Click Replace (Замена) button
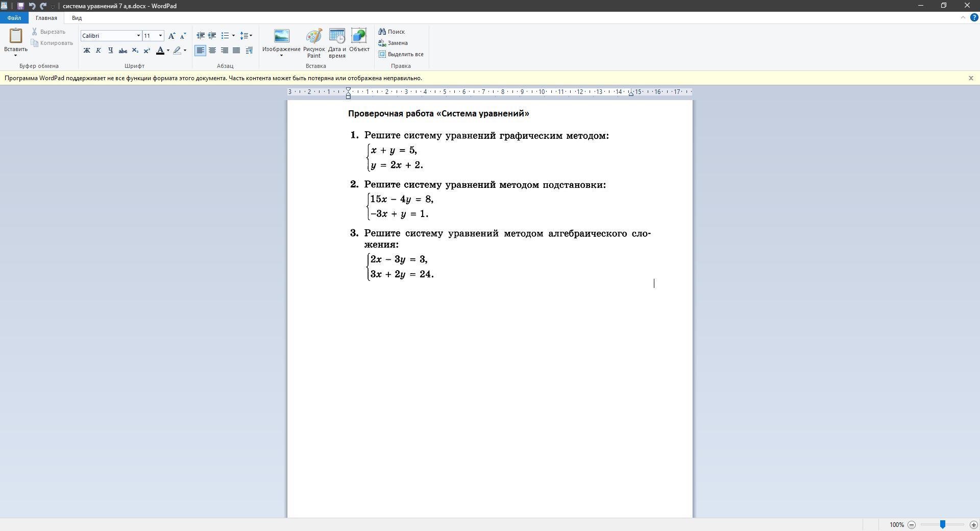Viewport: 980px width, 531px height. click(x=393, y=43)
